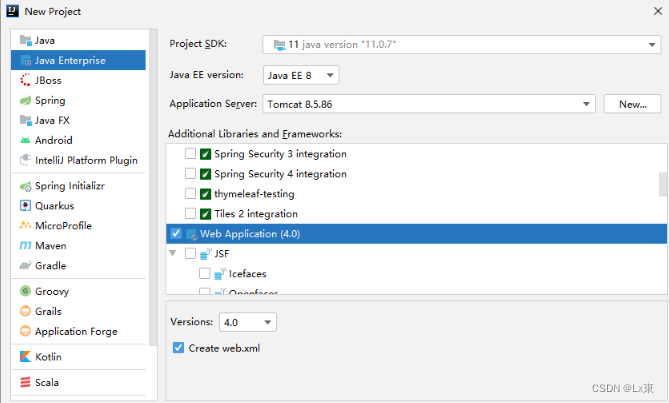Select the Spring Security 4 integration label
The height and width of the screenshot is (403, 669).
pos(280,174)
